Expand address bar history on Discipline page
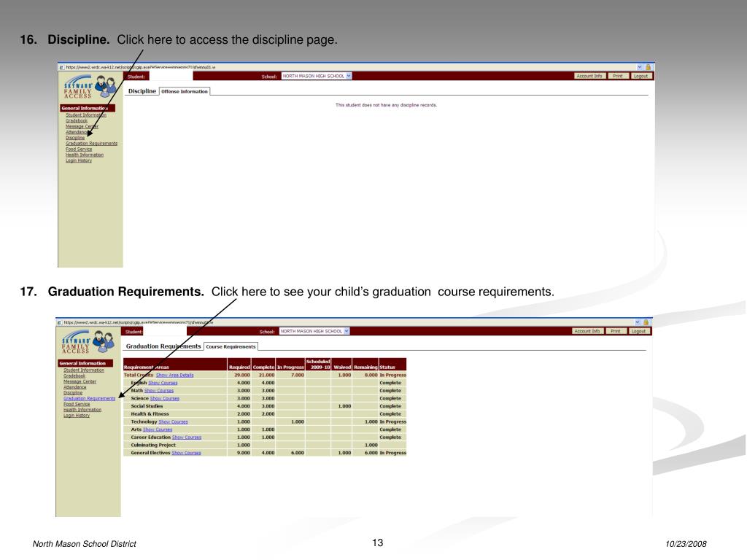Viewport: 747px width, 560px height. (x=639, y=67)
